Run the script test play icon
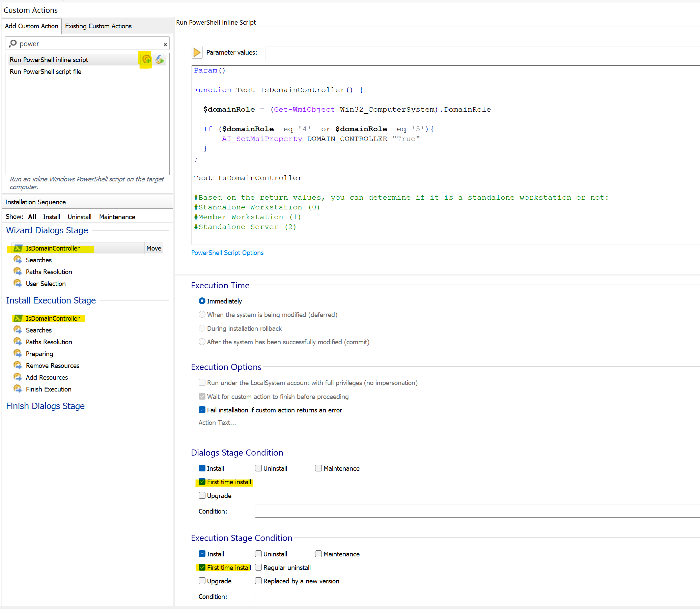 197,52
